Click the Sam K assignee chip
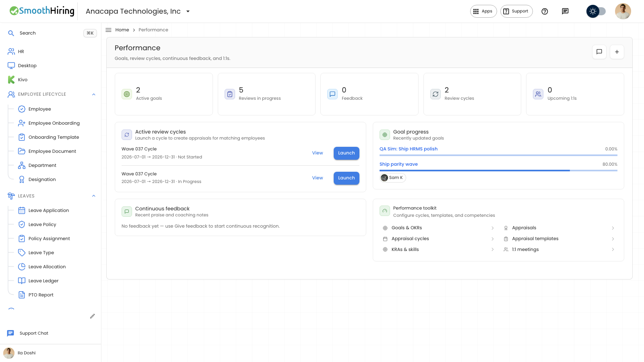This screenshot has width=644, height=362. [x=393, y=178]
